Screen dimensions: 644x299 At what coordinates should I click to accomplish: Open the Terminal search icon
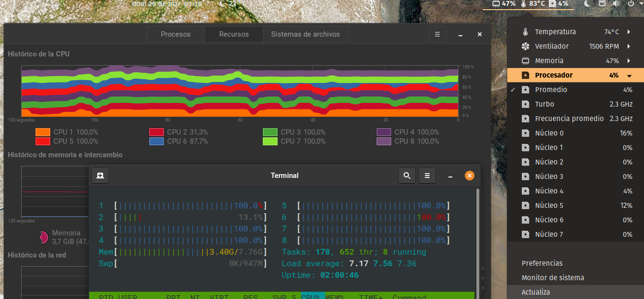click(407, 176)
